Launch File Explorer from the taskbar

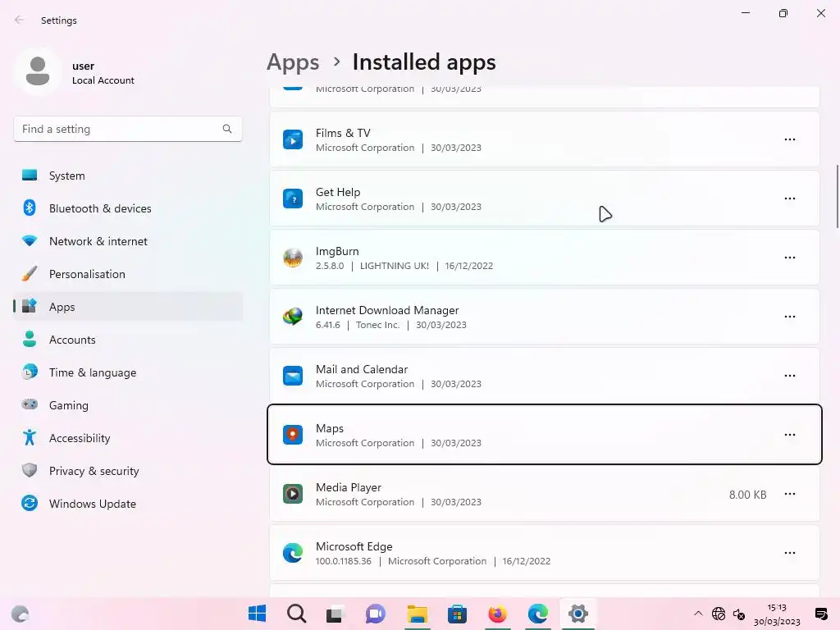click(417, 614)
